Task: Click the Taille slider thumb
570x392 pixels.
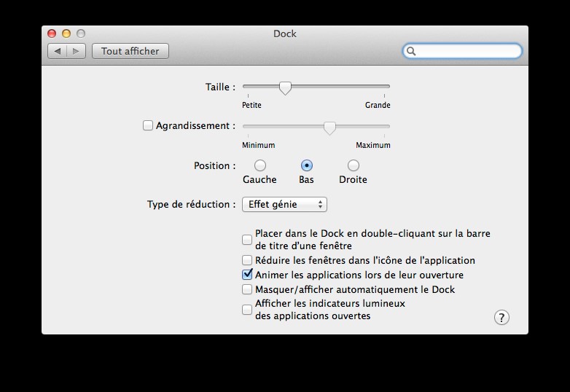Action: 285,88
